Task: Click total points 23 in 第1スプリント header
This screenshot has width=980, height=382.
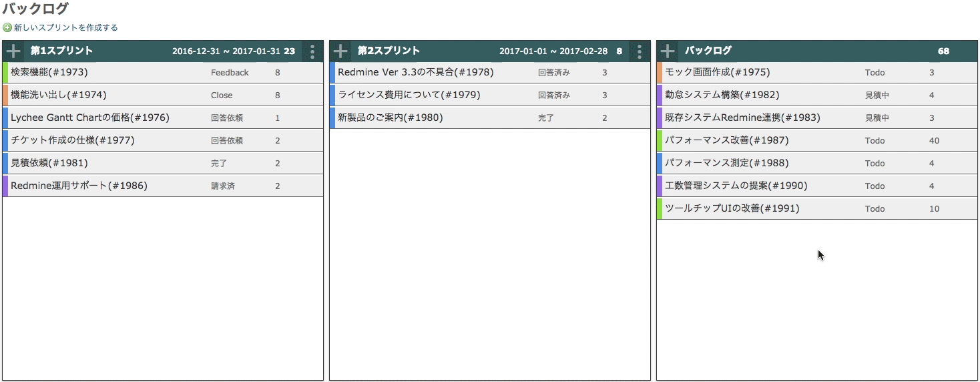Action: (289, 51)
